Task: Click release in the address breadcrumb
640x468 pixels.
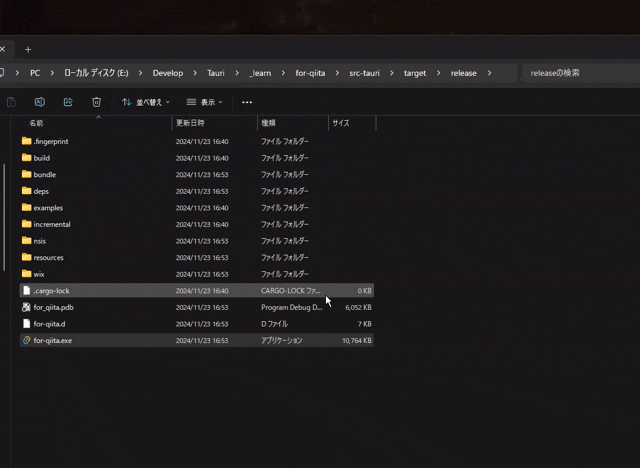Action: coord(464,73)
